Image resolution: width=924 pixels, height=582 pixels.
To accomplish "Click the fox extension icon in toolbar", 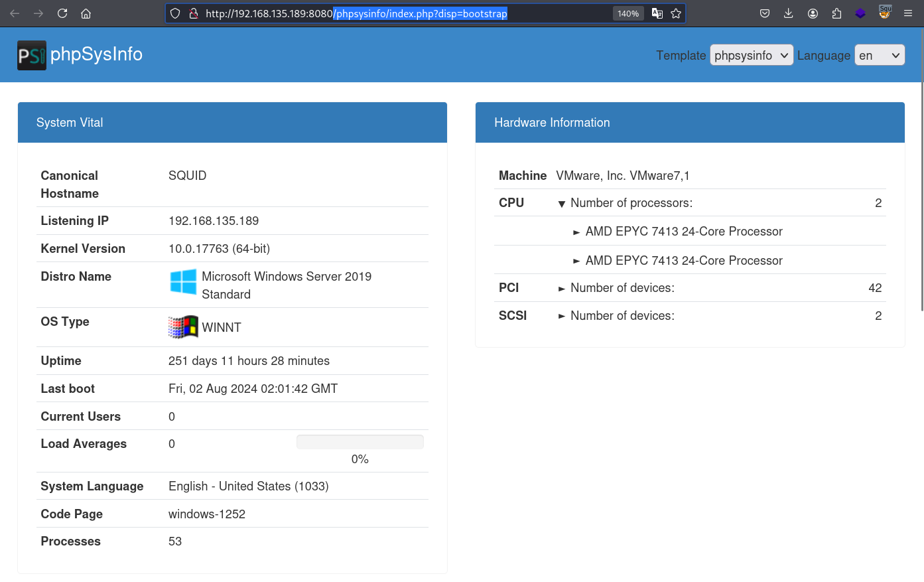I will click(885, 13).
